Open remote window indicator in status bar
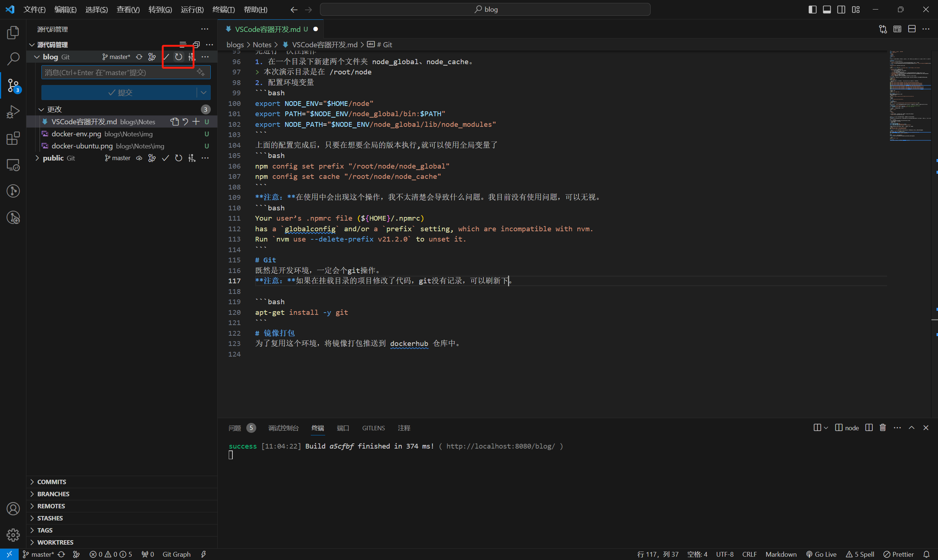 point(9,554)
